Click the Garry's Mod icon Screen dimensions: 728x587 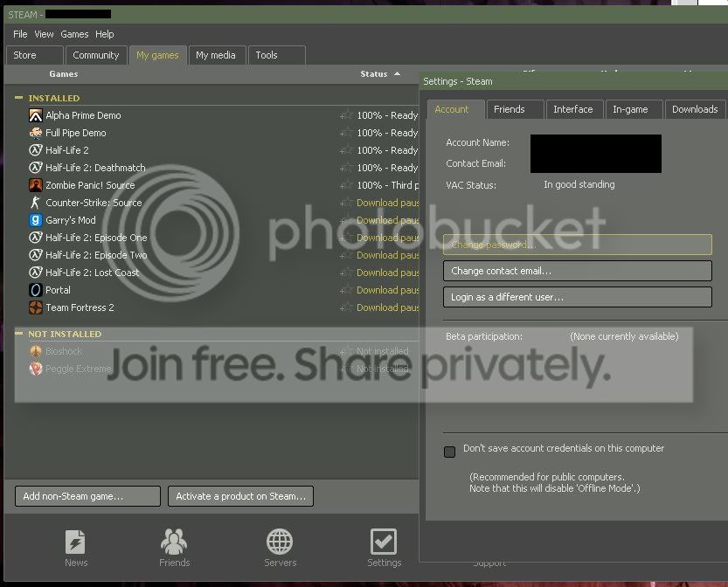pos(36,220)
